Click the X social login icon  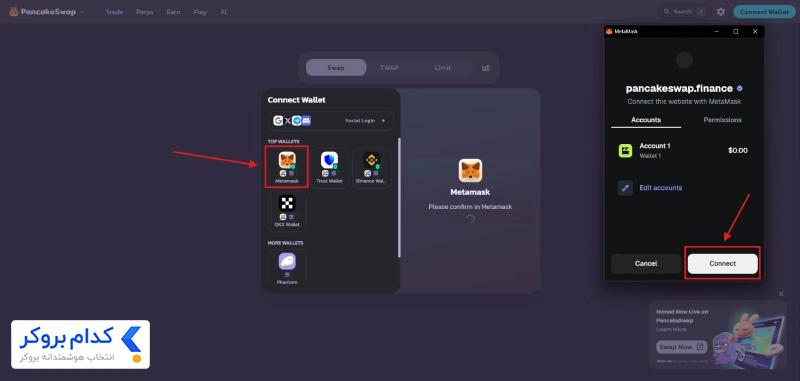[288, 120]
